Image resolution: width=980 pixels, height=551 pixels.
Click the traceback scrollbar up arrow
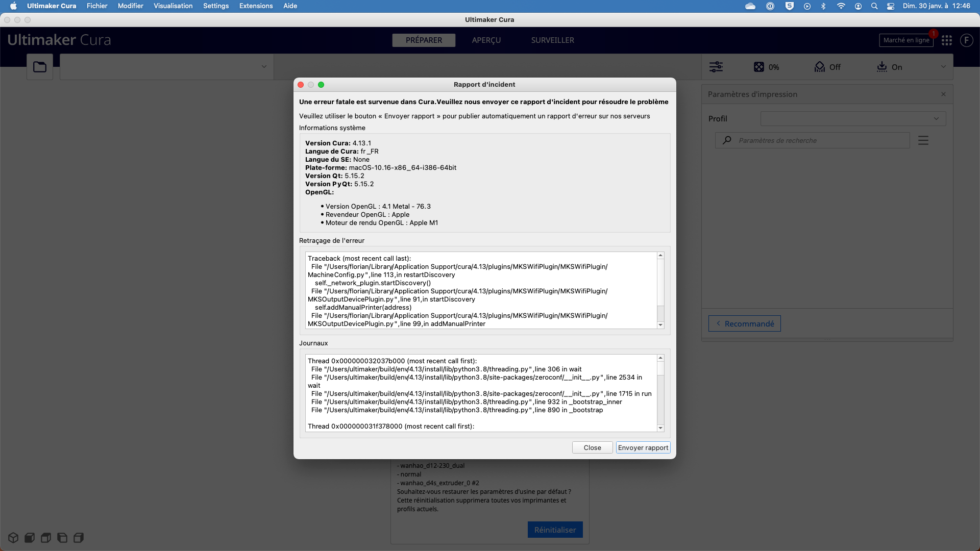[x=660, y=256]
